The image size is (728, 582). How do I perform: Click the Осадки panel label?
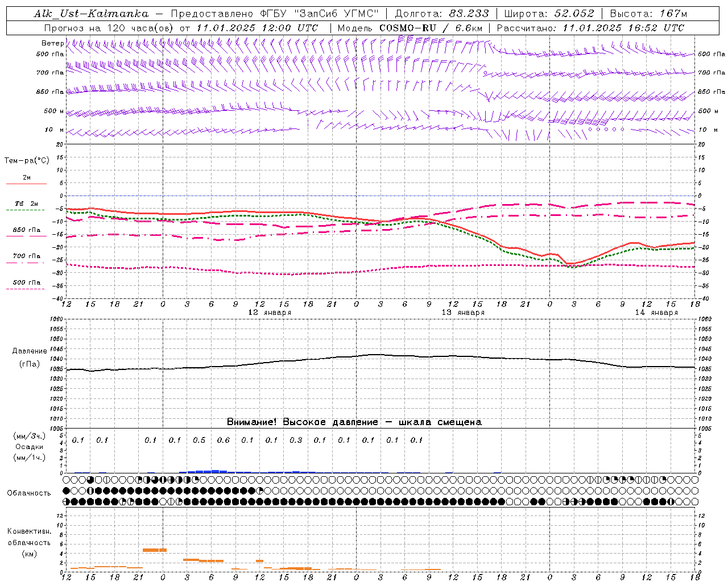(30, 447)
